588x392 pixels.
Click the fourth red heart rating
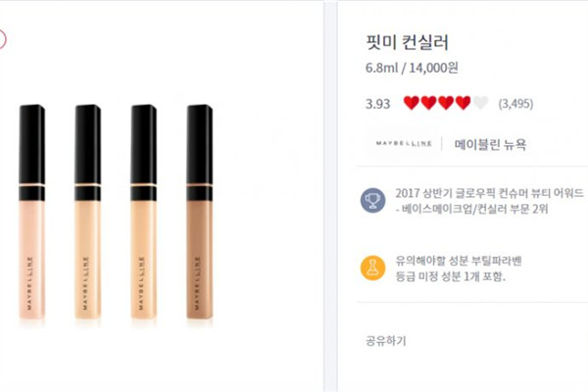coord(464,103)
